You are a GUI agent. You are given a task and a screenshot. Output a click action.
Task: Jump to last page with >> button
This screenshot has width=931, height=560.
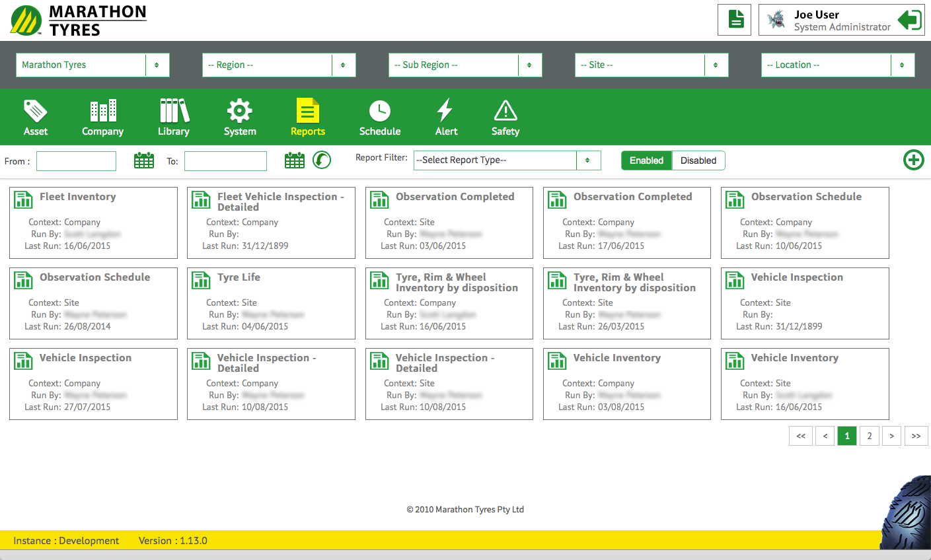[x=916, y=436]
